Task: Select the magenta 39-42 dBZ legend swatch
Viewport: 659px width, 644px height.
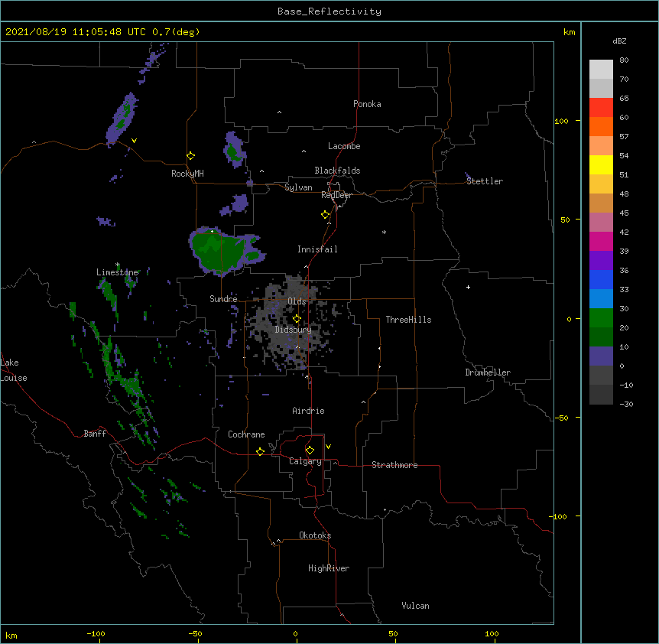Action: click(601, 241)
